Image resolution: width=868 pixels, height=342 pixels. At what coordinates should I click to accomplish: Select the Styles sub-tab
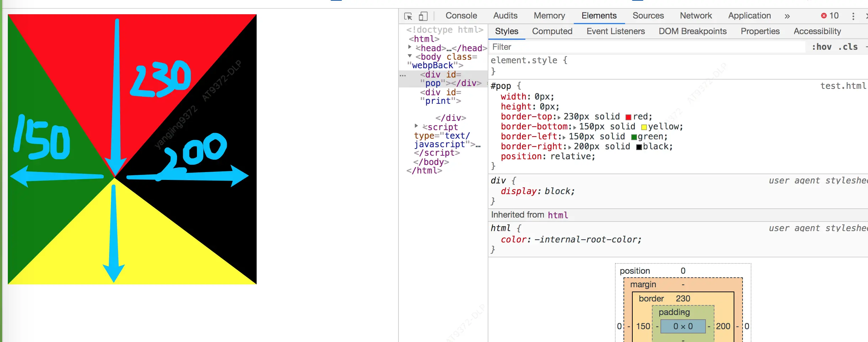point(507,31)
